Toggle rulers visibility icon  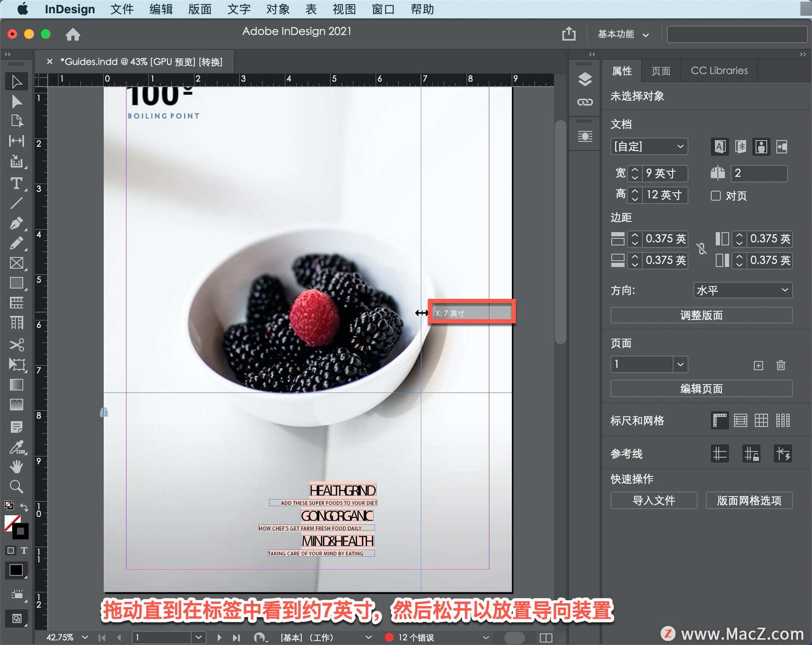(x=720, y=421)
